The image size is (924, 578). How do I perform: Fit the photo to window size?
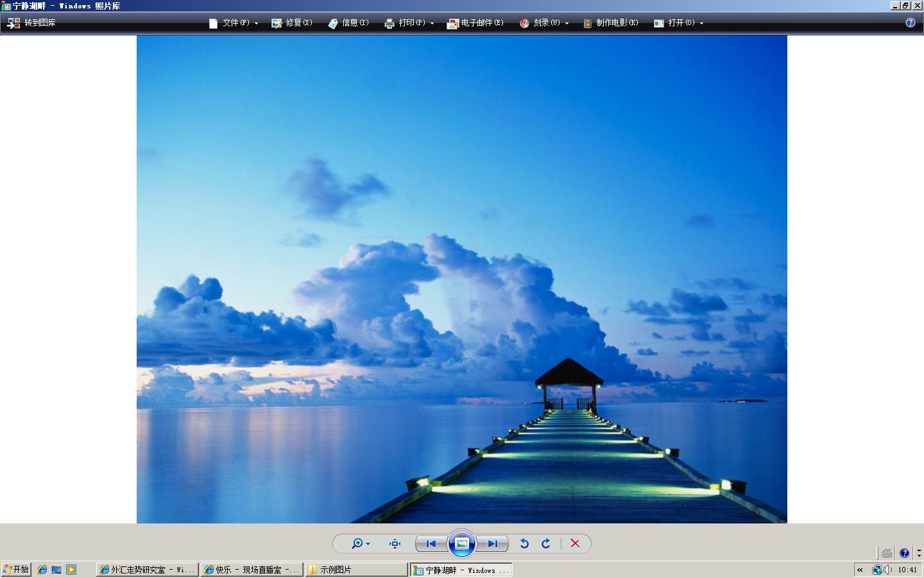395,543
